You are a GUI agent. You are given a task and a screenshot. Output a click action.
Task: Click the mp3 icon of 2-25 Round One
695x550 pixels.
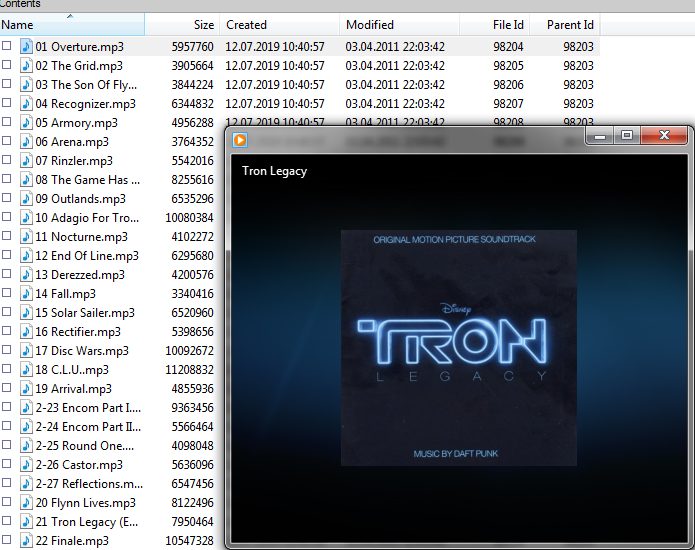pos(26,446)
